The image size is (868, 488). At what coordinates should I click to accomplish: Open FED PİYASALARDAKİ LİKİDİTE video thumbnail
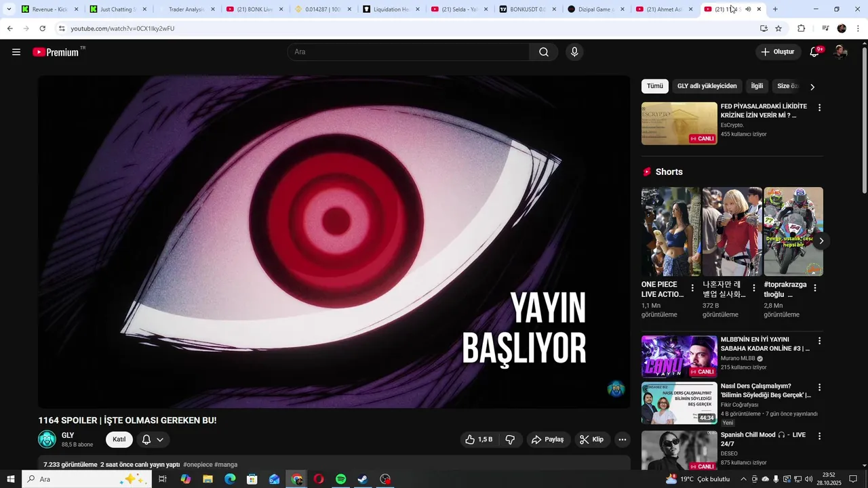(x=679, y=123)
